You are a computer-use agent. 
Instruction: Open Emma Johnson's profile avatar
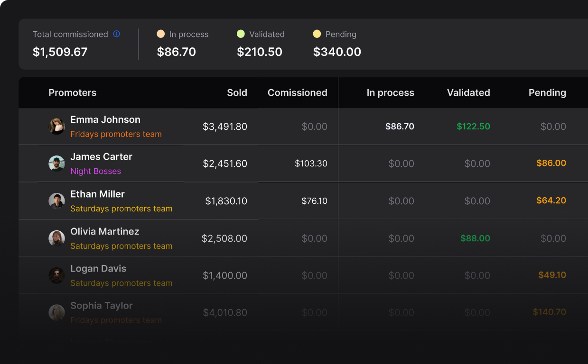[56, 126]
